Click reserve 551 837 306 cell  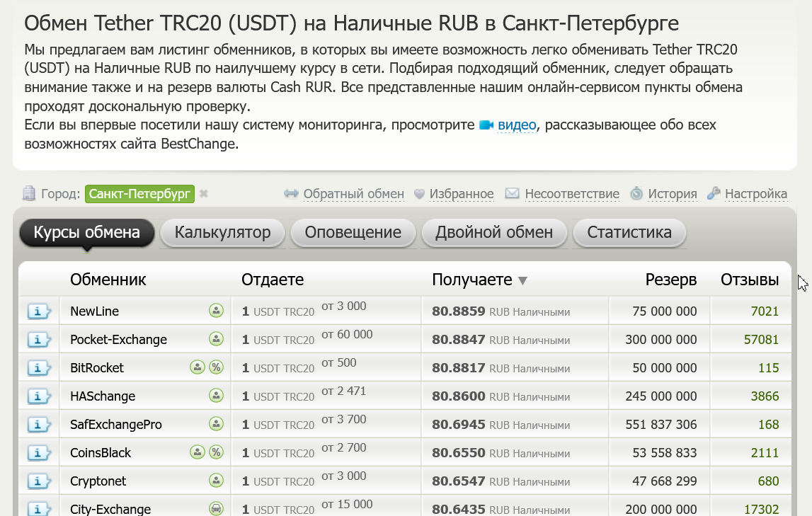tap(661, 425)
